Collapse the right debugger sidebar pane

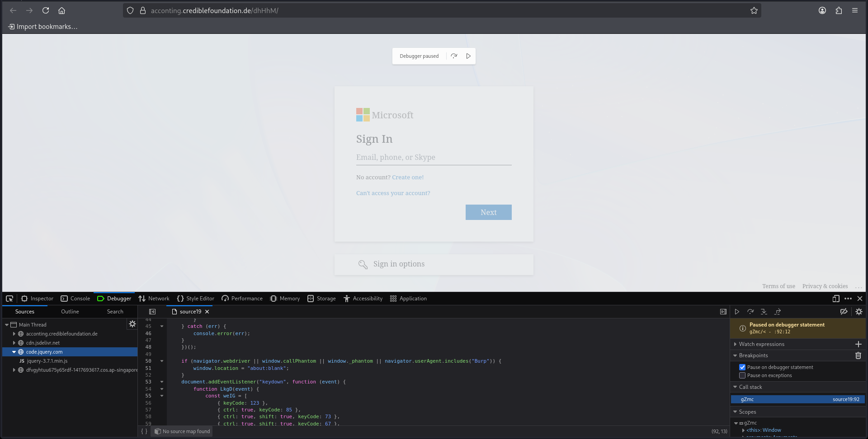click(x=723, y=312)
